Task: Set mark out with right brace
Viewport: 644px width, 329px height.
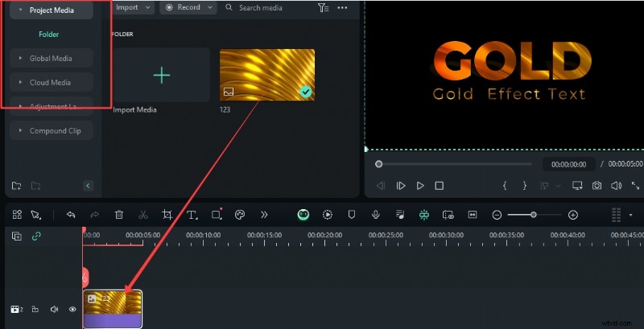Action: click(x=525, y=186)
